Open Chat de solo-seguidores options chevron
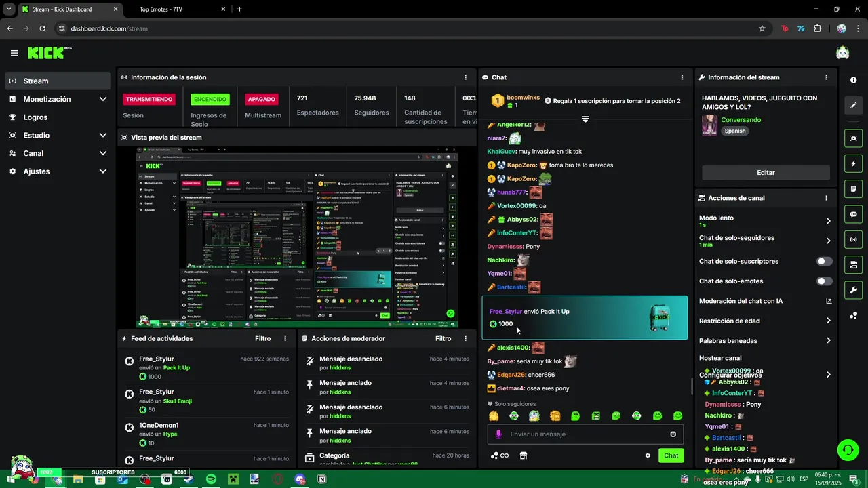Image resolution: width=868 pixels, height=488 pixels. click(x=829, y=241)
